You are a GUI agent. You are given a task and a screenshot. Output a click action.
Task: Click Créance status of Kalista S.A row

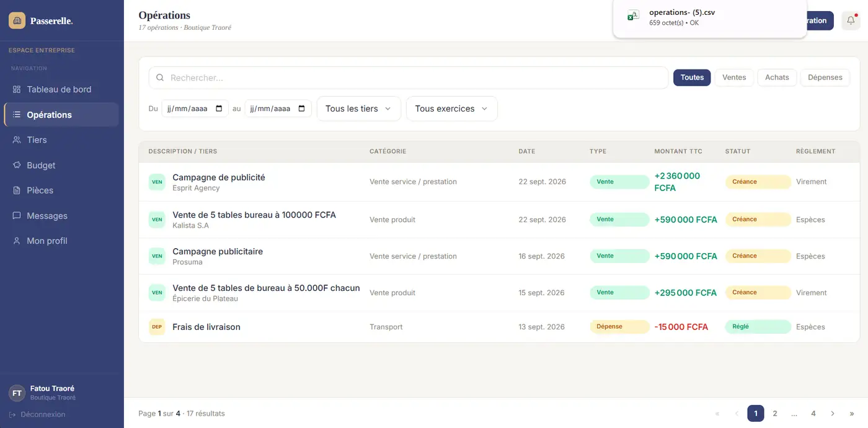tap(758, 219)
